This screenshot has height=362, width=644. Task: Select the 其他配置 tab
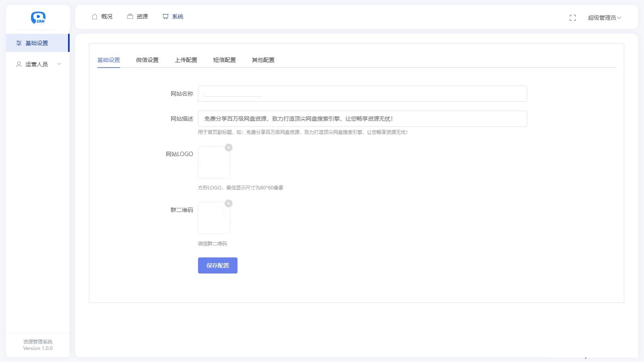263,60
